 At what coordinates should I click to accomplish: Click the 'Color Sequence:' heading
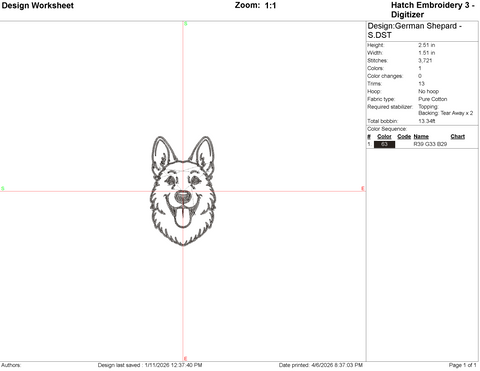click(x=387, y=129)
